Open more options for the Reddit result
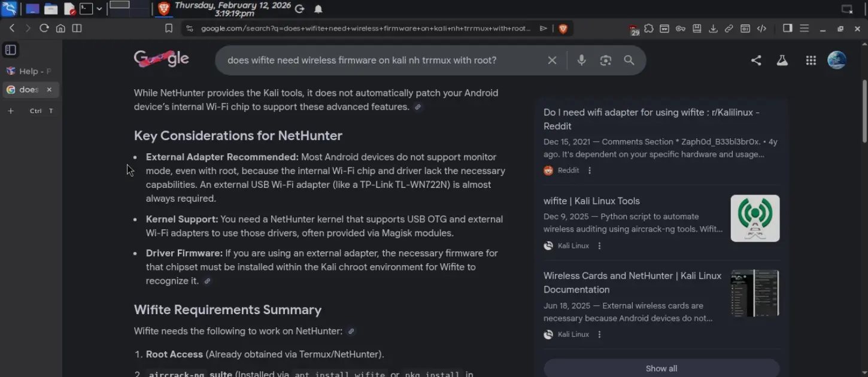Viewport: 868px width, 377px height. pyautogui.click(x=590, y=171)
